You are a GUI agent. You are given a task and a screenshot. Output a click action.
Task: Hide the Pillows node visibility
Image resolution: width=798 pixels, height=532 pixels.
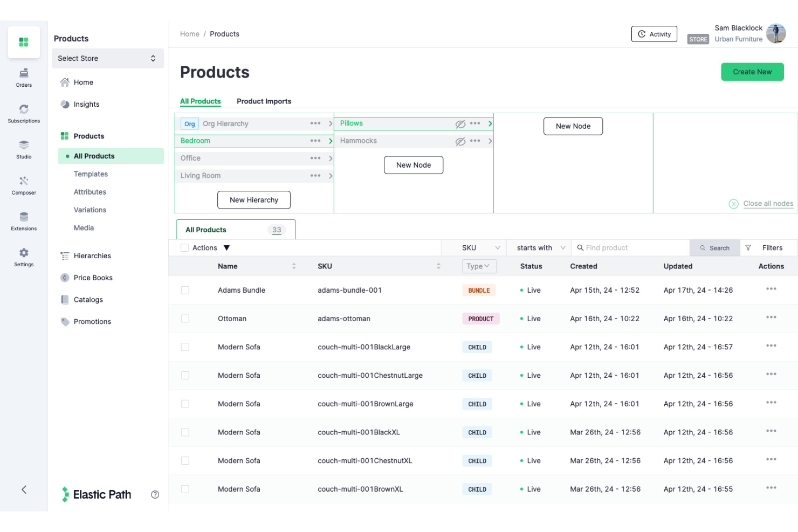tap(460, 123)
